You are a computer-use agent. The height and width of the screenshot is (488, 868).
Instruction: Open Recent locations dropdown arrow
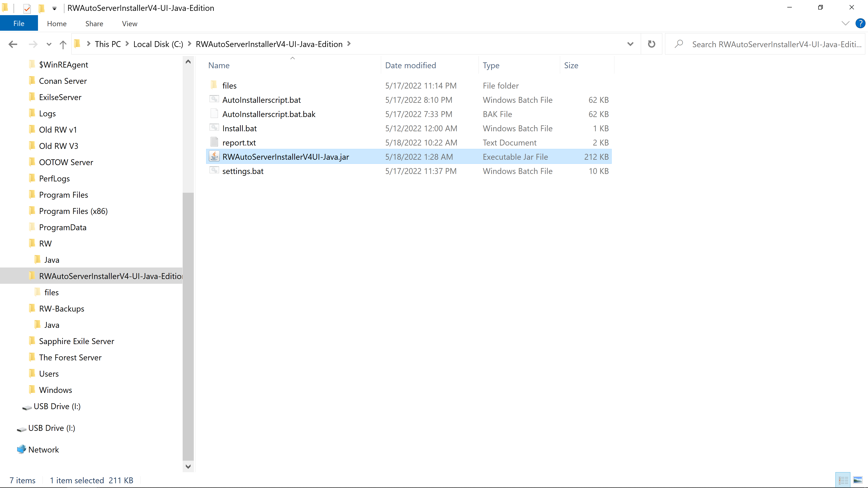point(49,44)
